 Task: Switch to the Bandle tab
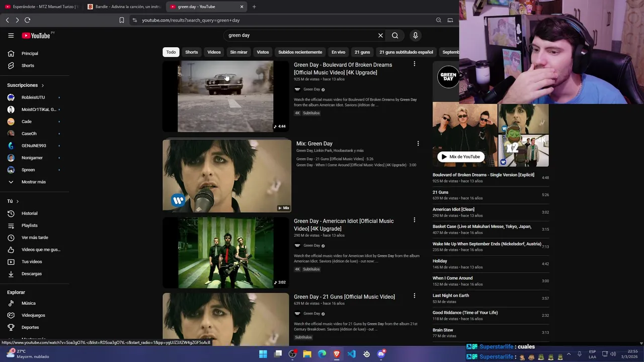point(124,7)
